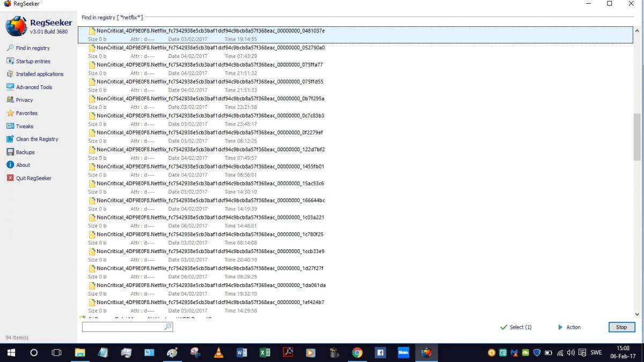Click the RegSeeker logo in sidebar
This screenshot has width=644, height=362.
(16, 27)
